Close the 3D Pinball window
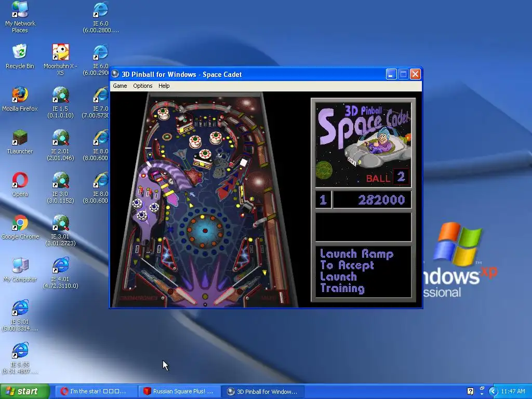The image size is (532, 399). [x=415, y=74]
